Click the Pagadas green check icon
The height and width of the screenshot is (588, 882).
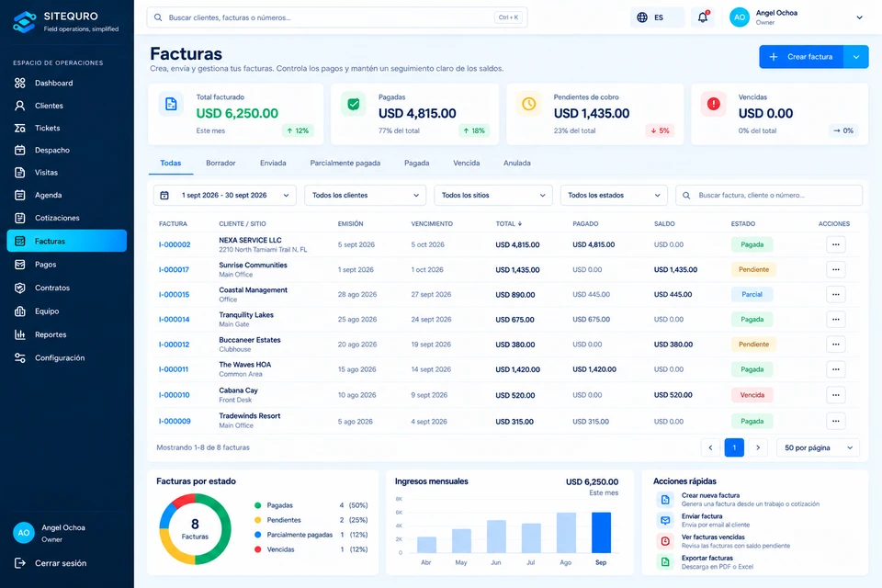point(353,104)
